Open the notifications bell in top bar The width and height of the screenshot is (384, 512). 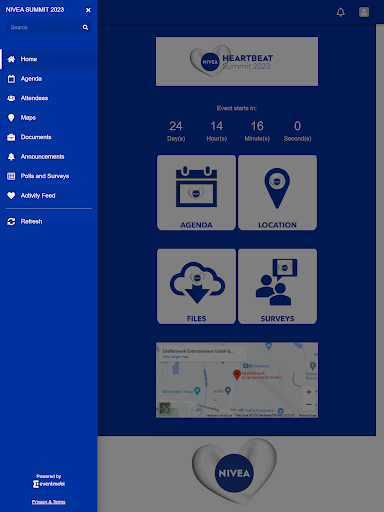(x=341, y=12)
